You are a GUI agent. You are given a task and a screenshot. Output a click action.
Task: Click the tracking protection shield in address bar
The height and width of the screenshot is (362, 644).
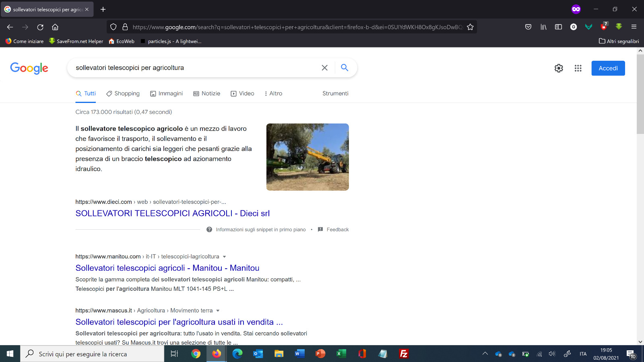tap(113, 27)
